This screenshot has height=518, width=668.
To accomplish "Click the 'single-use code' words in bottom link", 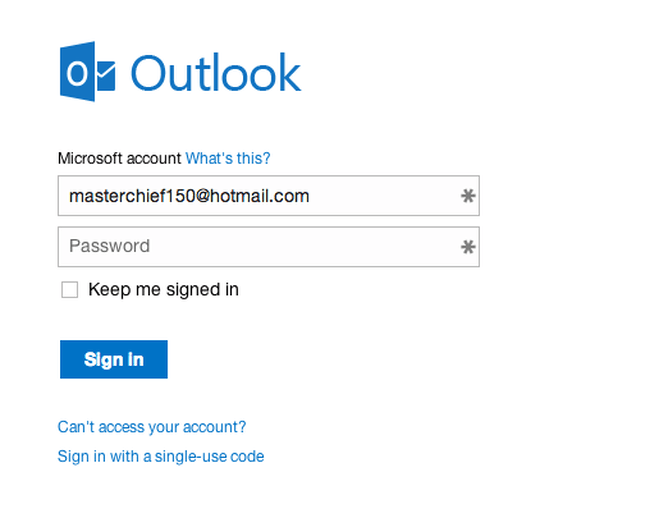I will click(210, 457).
